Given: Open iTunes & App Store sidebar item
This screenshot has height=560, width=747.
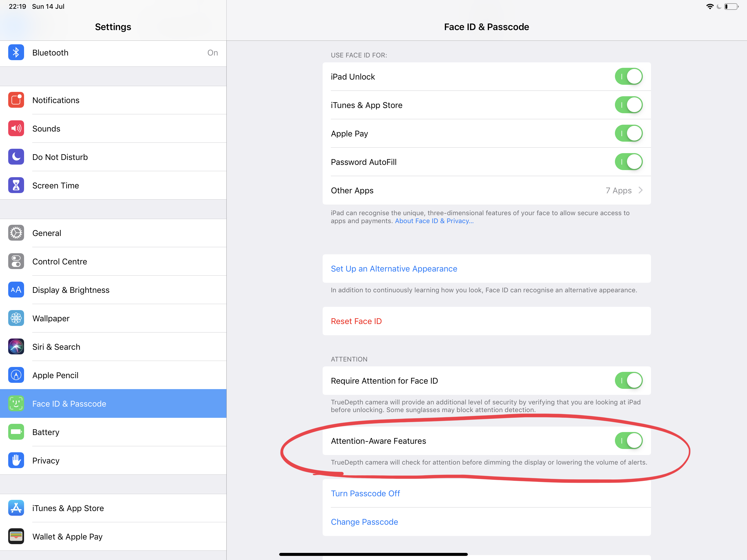Looking at the screenshot, I should tap(113, 508).
